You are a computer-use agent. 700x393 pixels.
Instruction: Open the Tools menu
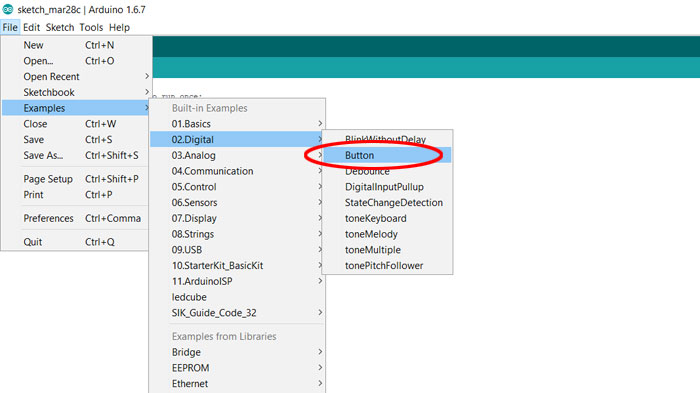tap(91, 27)
